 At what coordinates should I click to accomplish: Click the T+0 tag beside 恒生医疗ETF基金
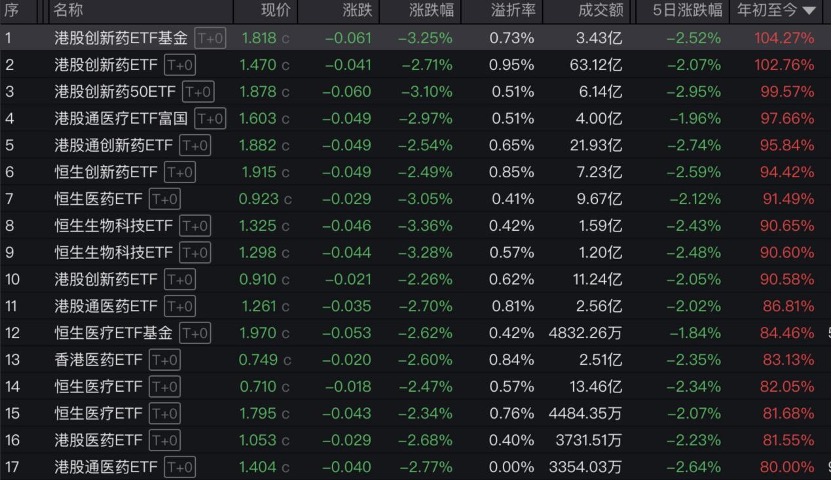[195, 332]
